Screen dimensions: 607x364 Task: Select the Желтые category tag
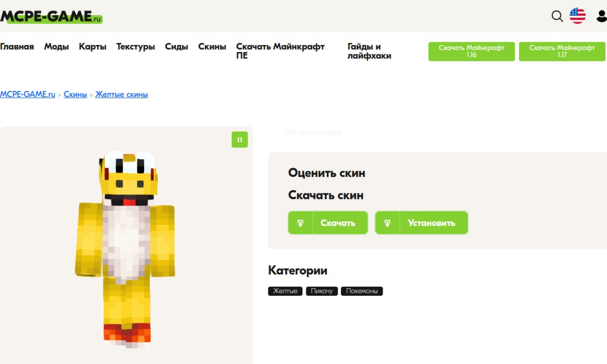[285, 291]
